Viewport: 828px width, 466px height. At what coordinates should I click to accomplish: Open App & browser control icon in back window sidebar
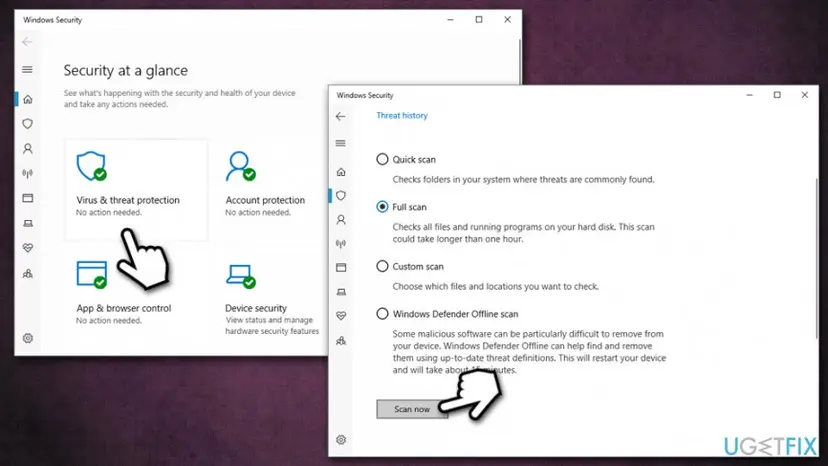click(27, 198)
